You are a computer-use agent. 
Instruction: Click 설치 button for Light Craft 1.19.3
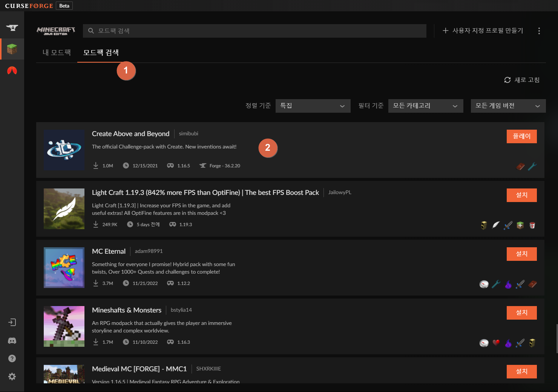click(522, 195)
